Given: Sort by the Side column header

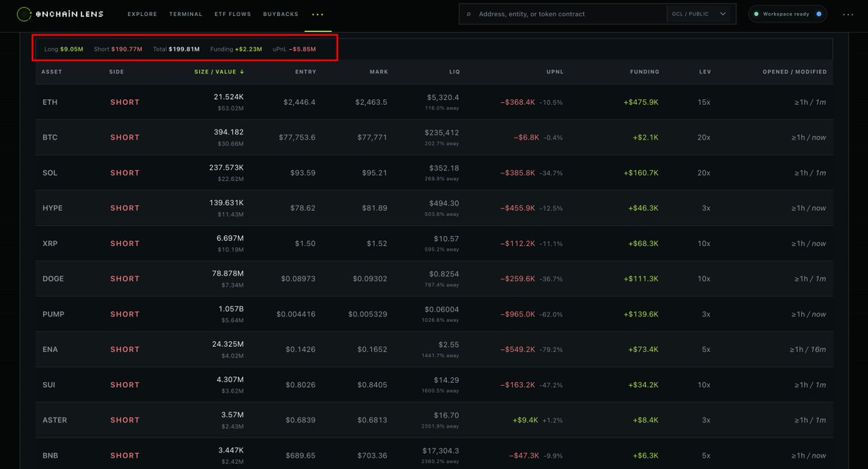Looking at the screenshot, I should [x=116, y=72].
